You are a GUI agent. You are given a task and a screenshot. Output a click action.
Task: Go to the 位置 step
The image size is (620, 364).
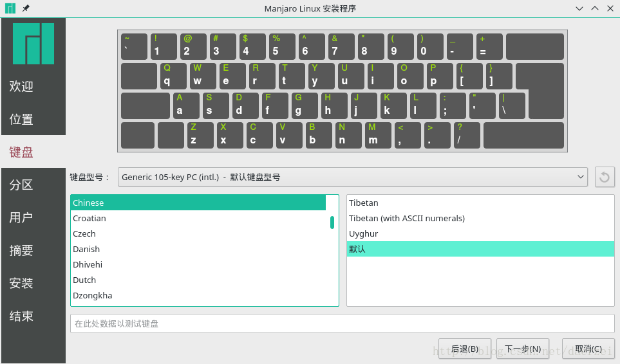21,119
